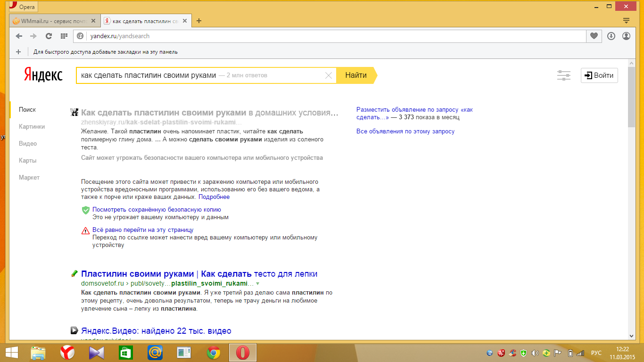Click the page scrollbar down arrow
The width and height of the screenshot is (644, 362).
point(632,336)
